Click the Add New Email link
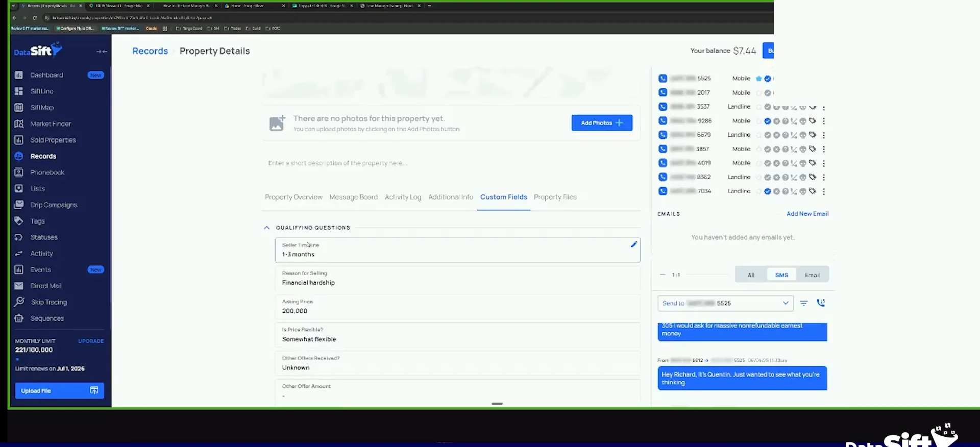Screen dimensions: 980x447 (x=807, y=214)
